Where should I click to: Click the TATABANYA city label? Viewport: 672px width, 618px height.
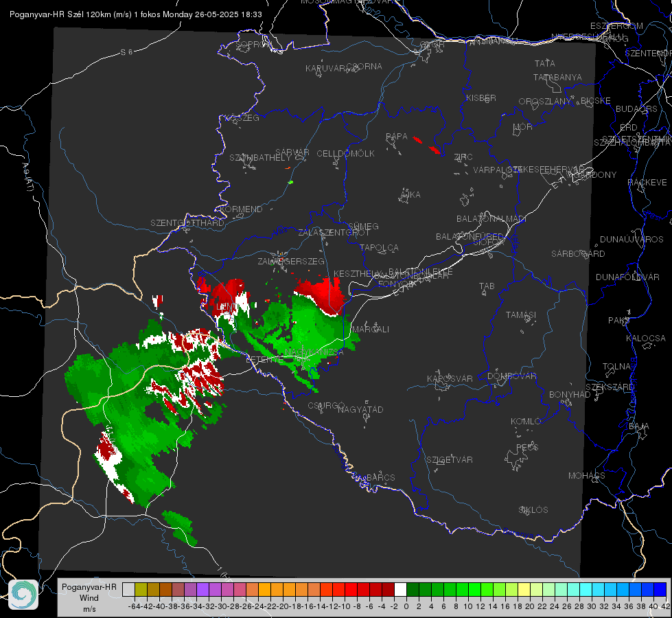[x=557, y=77]
